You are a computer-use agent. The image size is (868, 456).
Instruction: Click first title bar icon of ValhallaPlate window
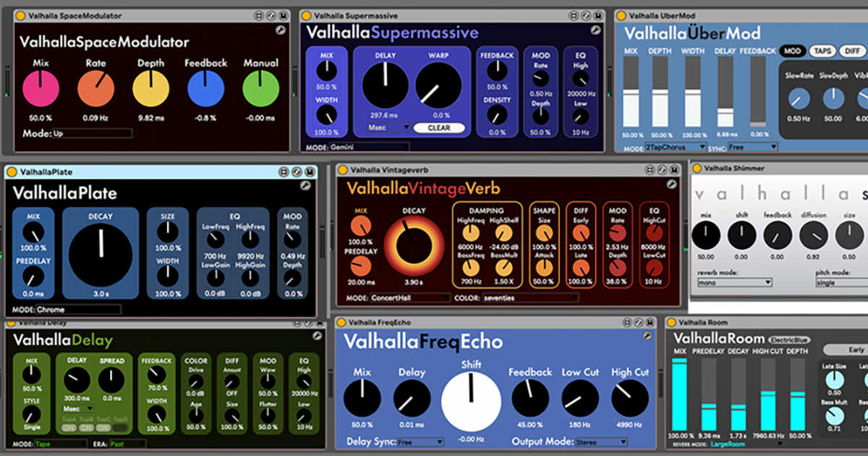284,172
